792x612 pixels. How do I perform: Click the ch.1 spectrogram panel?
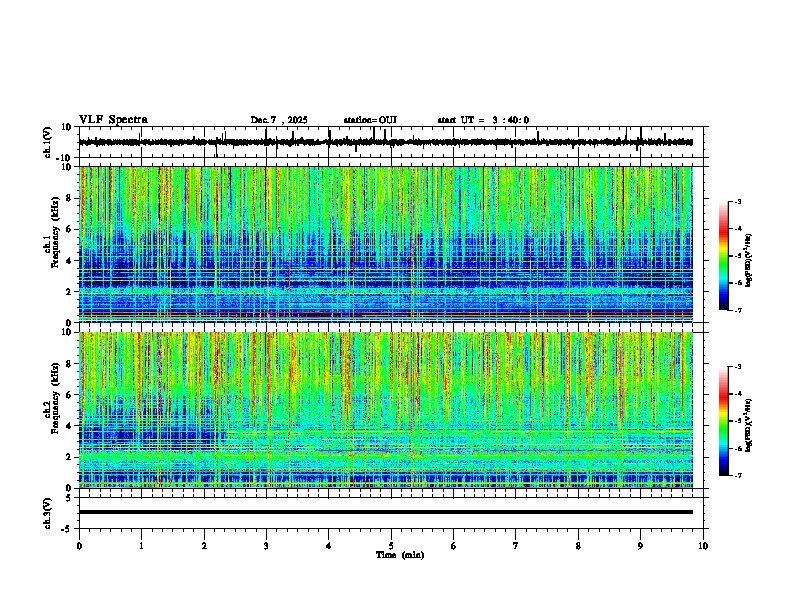coord(385,244)
